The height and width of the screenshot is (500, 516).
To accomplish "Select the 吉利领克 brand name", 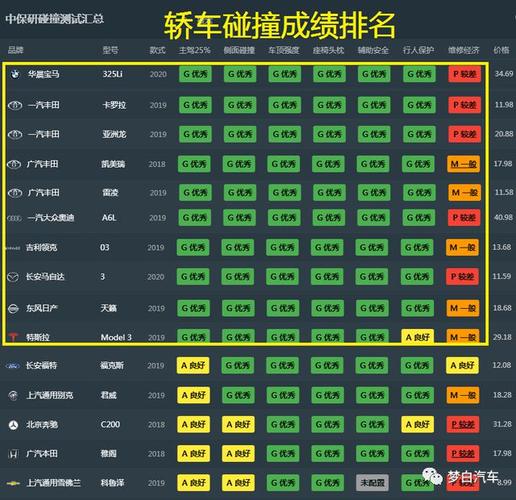I will click(x=42, y=248).
